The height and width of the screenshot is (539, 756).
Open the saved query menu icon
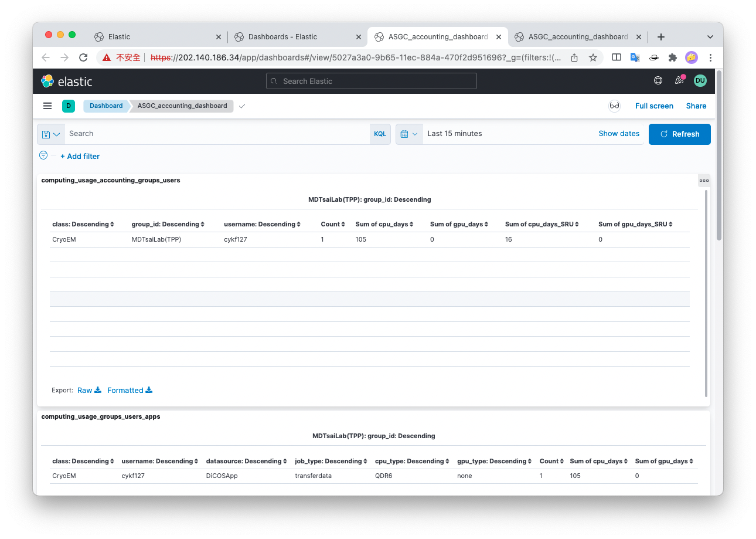point(51,134)
